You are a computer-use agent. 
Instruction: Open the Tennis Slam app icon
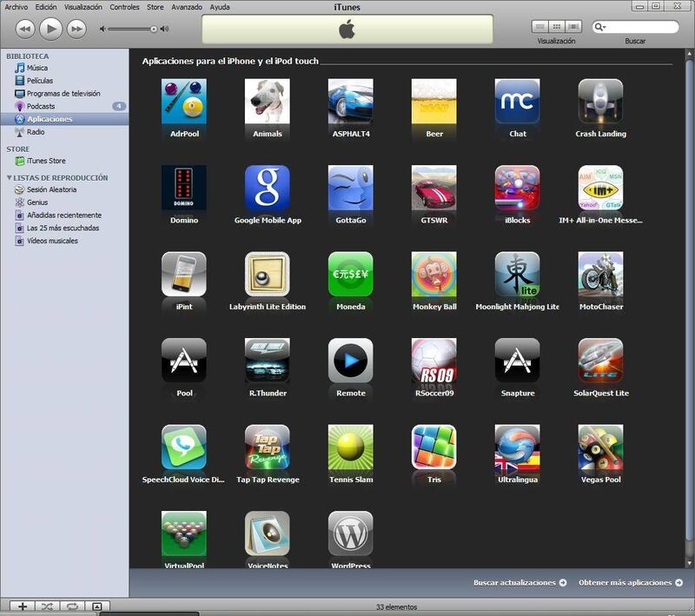pos(351,447)
